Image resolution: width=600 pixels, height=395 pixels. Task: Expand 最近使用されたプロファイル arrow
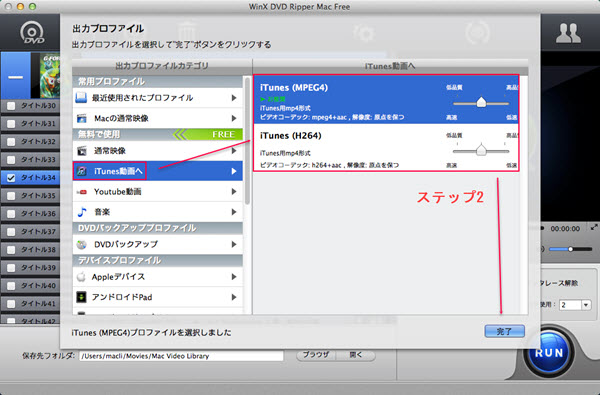coord(234,98)
